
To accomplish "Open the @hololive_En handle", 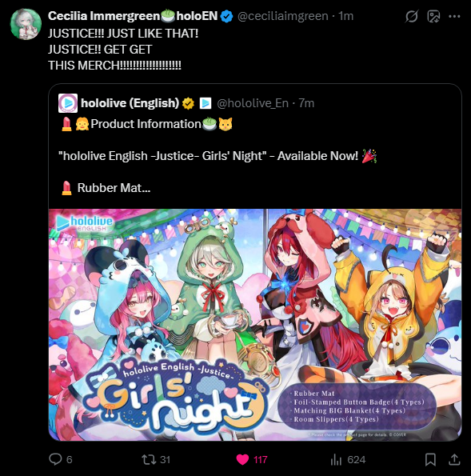I will click(x=253, y=103).
